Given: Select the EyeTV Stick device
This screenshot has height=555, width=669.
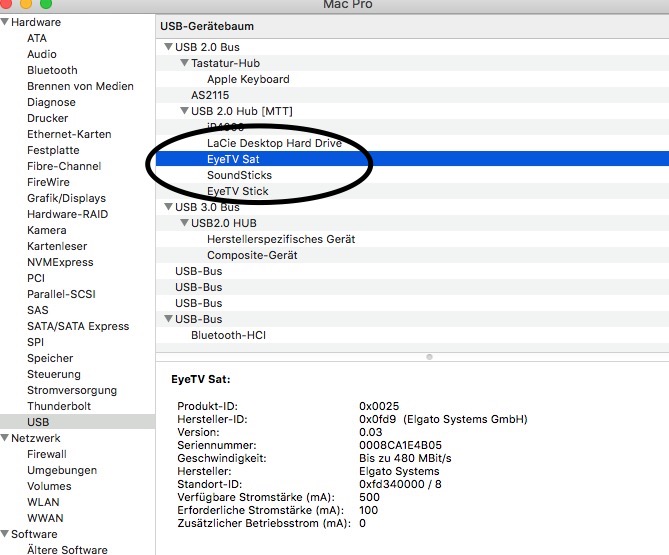Looking at the screenshot, I should [412, 191].
